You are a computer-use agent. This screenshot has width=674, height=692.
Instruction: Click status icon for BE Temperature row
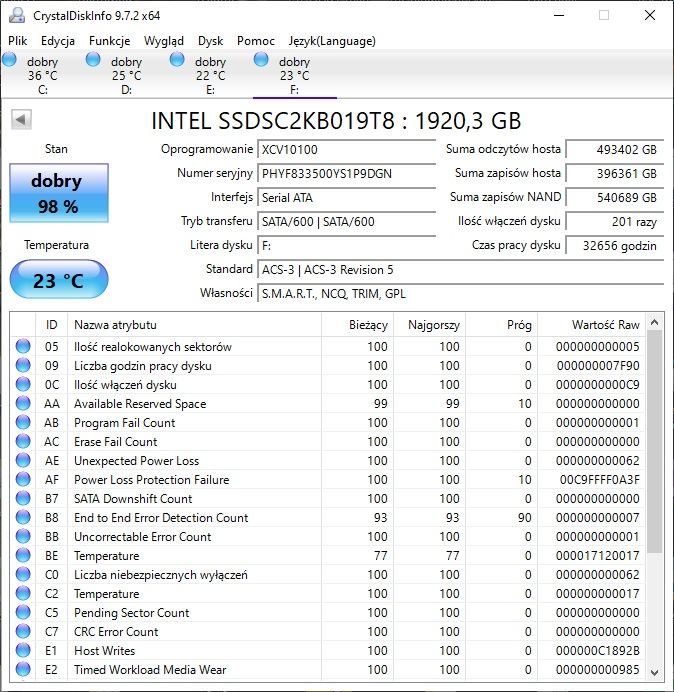click(x=23, y=555)
